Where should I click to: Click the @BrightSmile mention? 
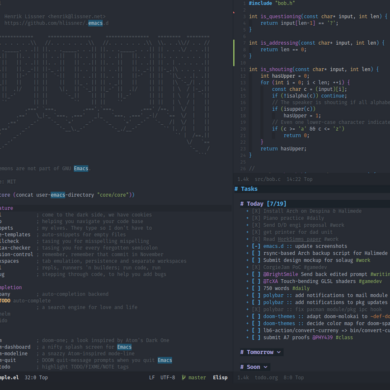(280, 274)
